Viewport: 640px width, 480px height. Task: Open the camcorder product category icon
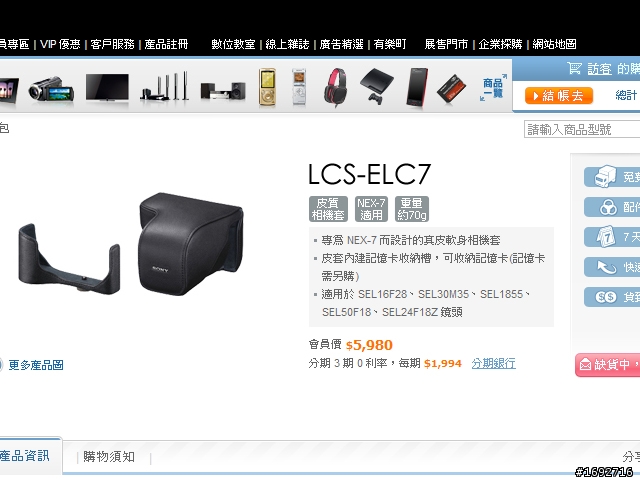(51, 89)
